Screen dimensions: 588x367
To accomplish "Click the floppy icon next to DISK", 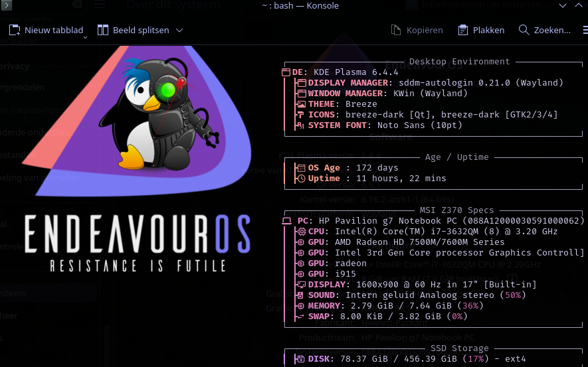I will pos(302,359).
